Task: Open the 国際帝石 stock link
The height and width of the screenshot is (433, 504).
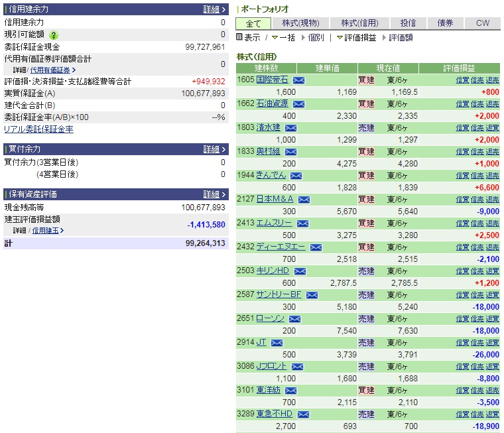Action: click(272, 80)
